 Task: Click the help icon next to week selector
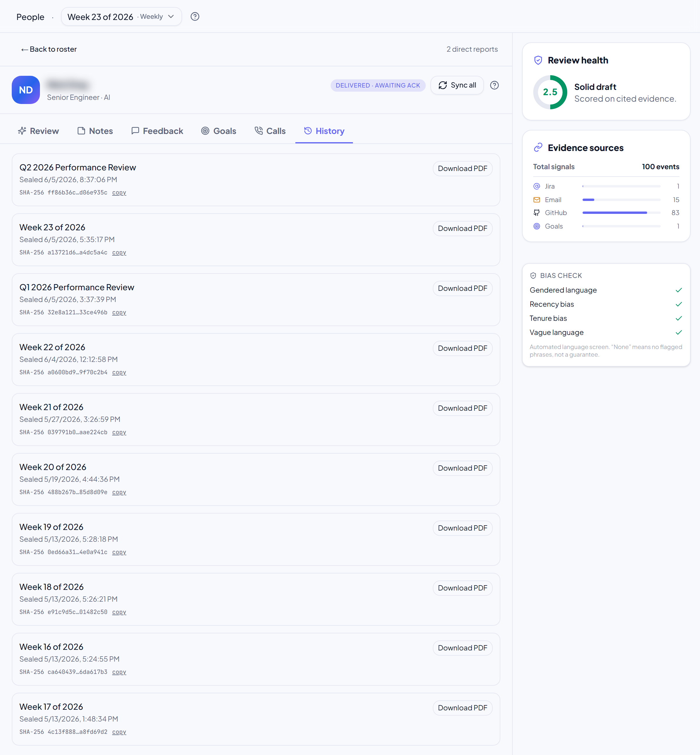pos(195,17)
